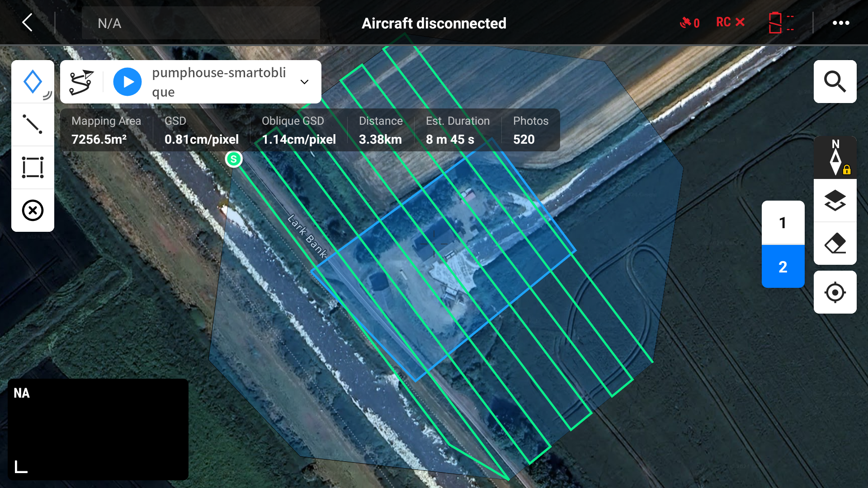The height and width of the screenshot is (488, 868).
Task: Toggle the north compass lock
Action: (x=835, y=158)
